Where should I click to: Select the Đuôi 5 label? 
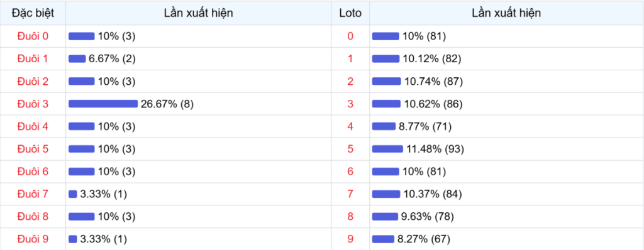pos(33,149)
